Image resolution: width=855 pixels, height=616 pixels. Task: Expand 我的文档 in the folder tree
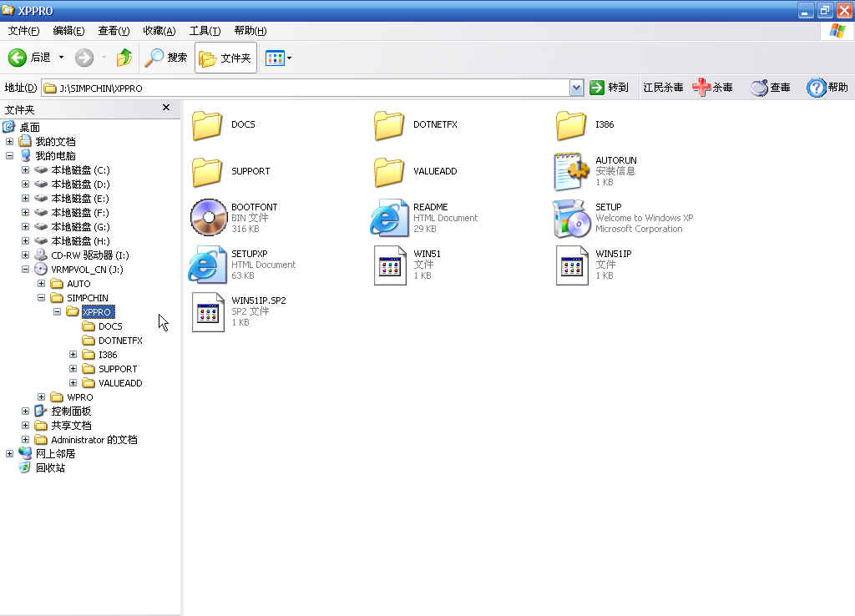click(10, 142)
